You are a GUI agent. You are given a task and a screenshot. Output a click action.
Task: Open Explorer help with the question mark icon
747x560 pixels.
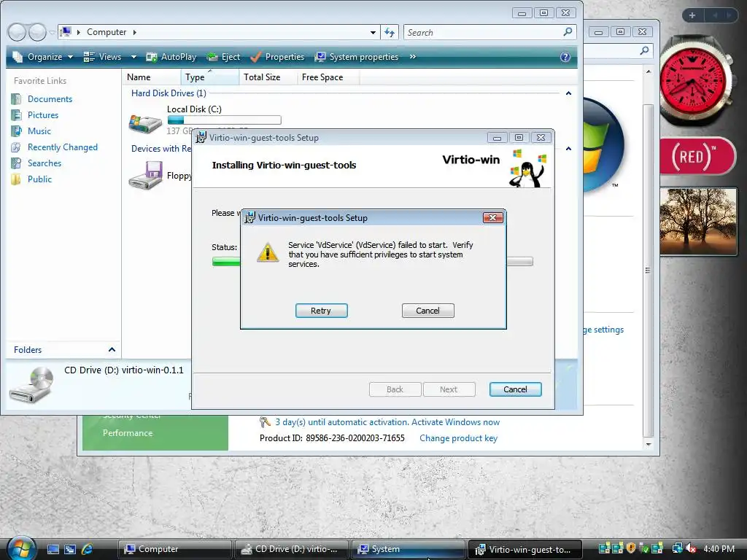pos(565,57)
